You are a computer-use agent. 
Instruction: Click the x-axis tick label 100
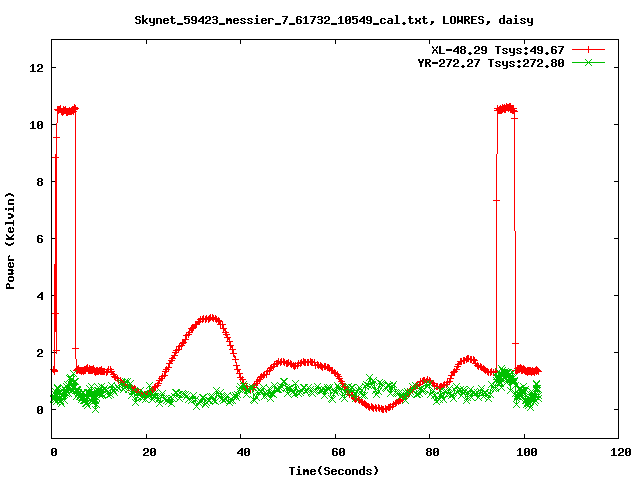(527, 452)
